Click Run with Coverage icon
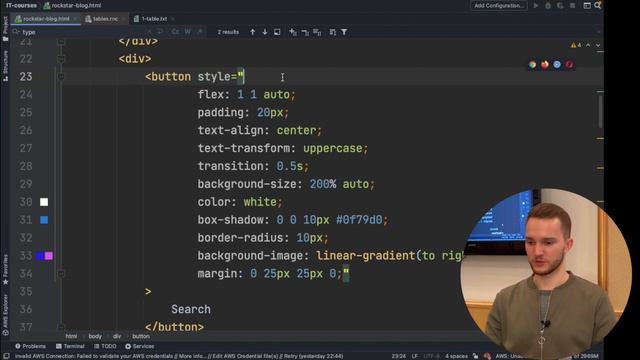This screenshot has width=640, height=360. [x=560, y=6]
